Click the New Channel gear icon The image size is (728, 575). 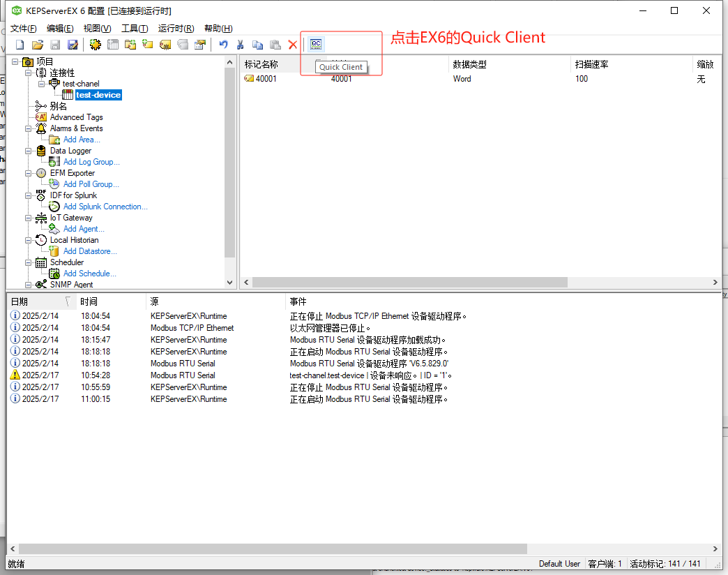tap(95, 45)
